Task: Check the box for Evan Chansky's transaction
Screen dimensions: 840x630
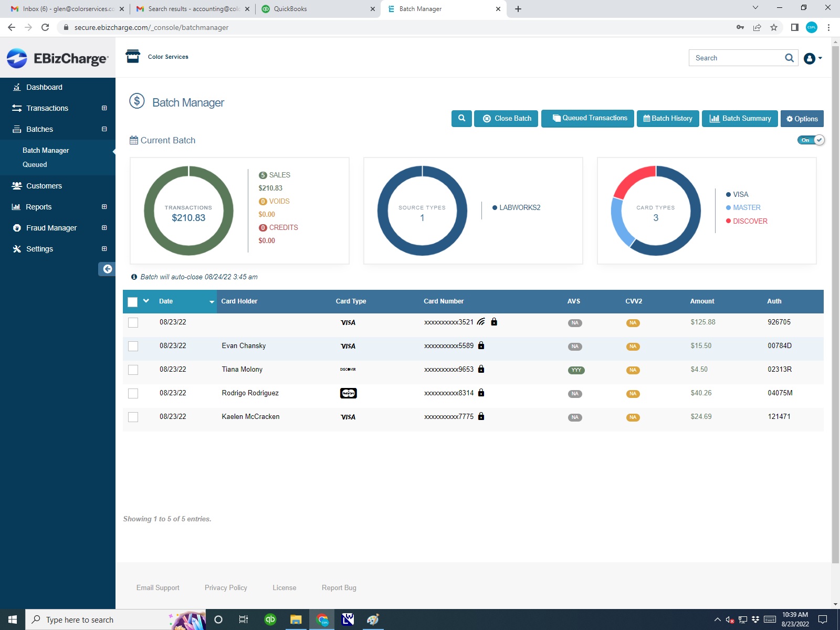Action: pyautogui.click(x=133, y=346)
